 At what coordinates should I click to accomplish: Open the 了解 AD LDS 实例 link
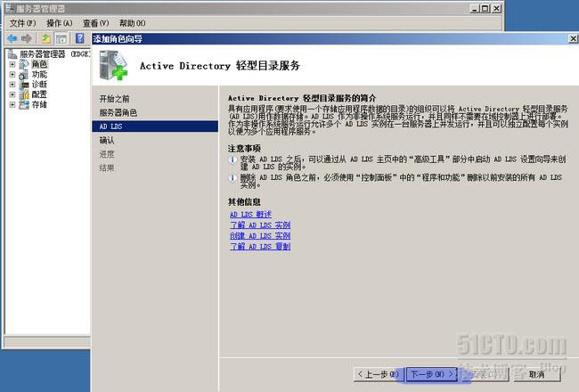click(260, 225)
